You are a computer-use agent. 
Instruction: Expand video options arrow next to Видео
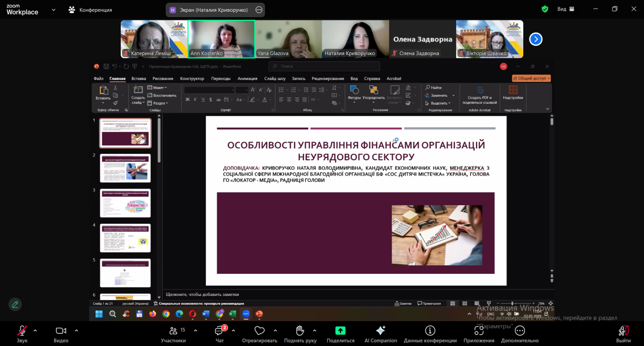click(x=76, y=330)
